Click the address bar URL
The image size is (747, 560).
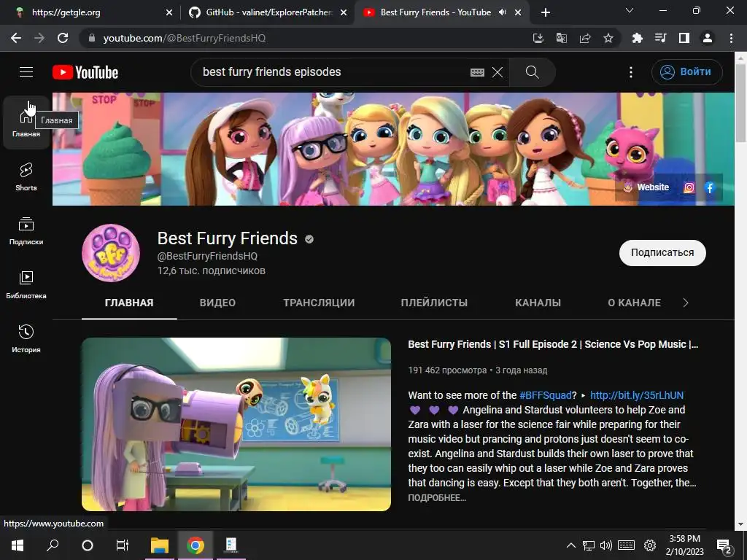click(185, 38)
